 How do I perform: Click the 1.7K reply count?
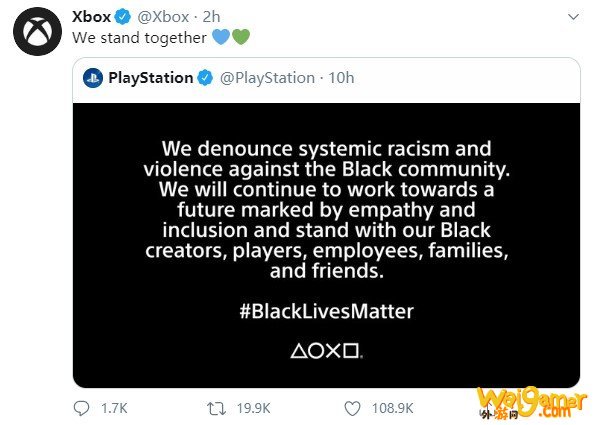click(x=114, y=408)
